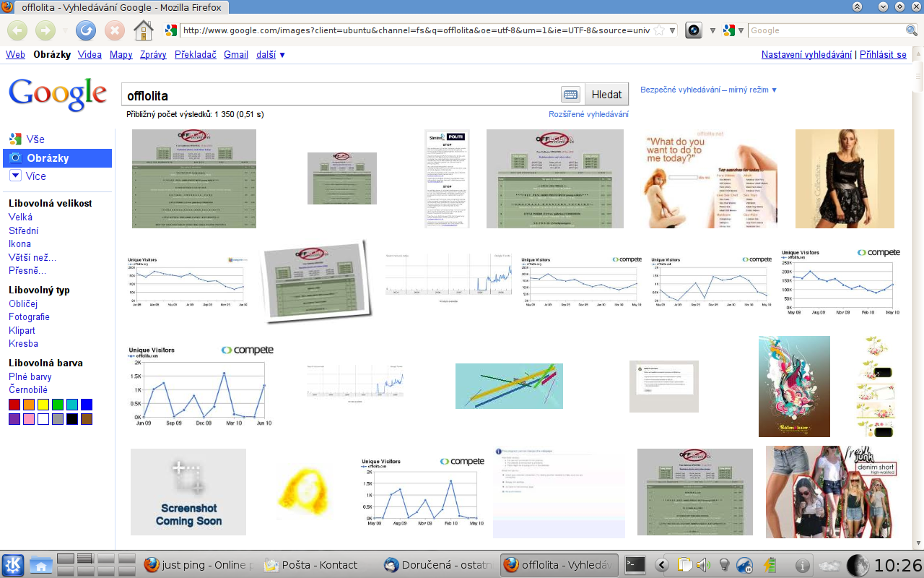
Task: Open the on-screen keyboard icon in Google search field
Action: pos(570,95)
